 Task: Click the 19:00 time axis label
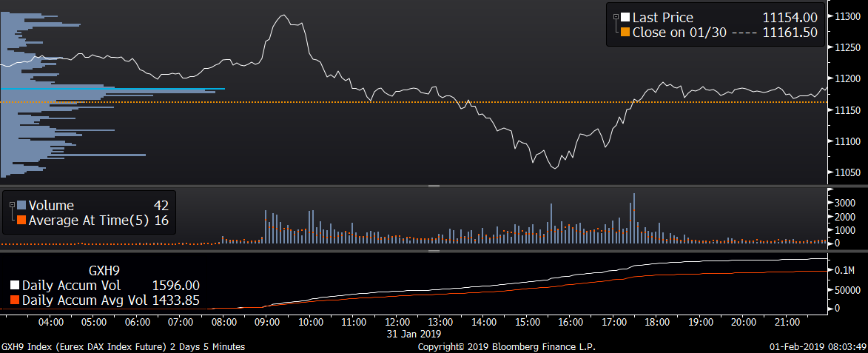pyautogui.click(x=701, y=323)
